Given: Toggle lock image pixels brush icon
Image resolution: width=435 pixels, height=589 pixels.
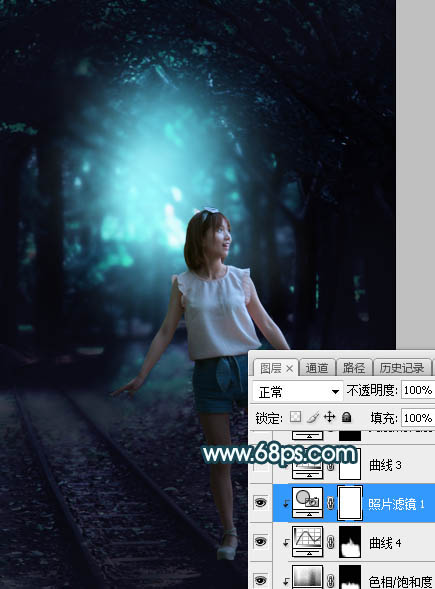Looking at the screenshot, I should click(313, 417).
